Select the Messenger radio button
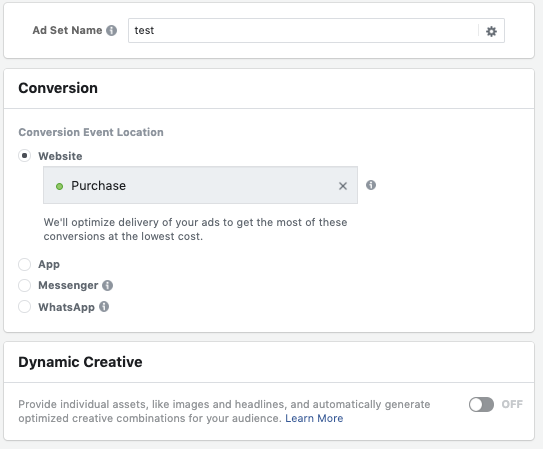The width and height of the screenshot is (543, 449). (x=25, y=286)
